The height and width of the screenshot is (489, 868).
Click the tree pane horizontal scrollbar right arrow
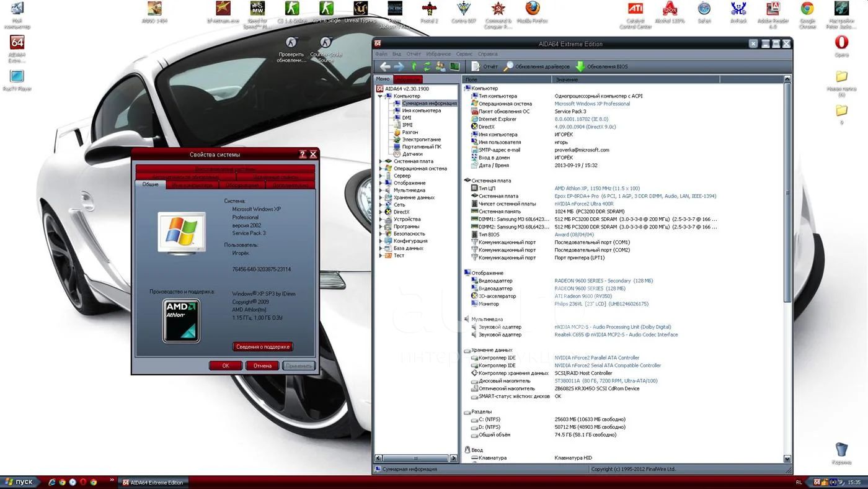(x=453, y=458)
